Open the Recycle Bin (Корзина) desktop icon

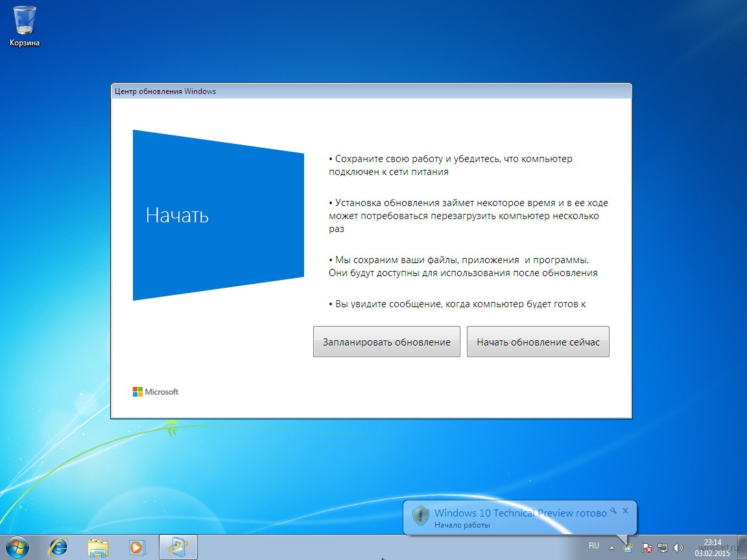pyautogui.click(x=24, y=27)
